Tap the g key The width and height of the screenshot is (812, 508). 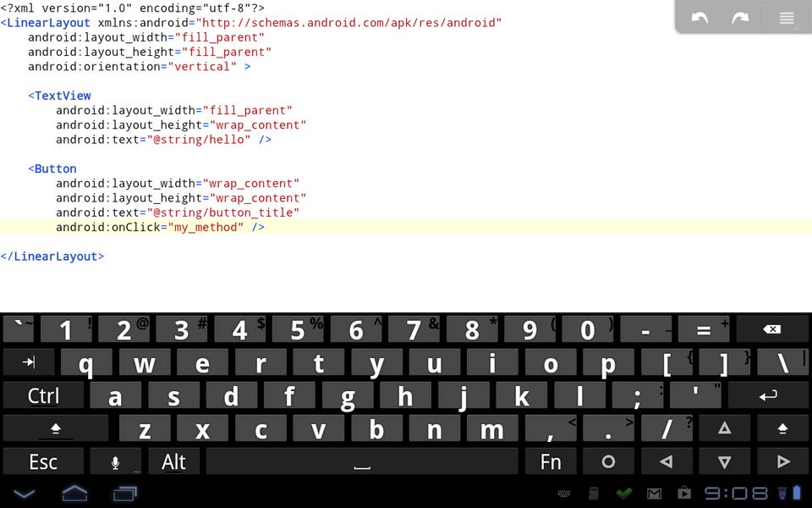point(348,396)
